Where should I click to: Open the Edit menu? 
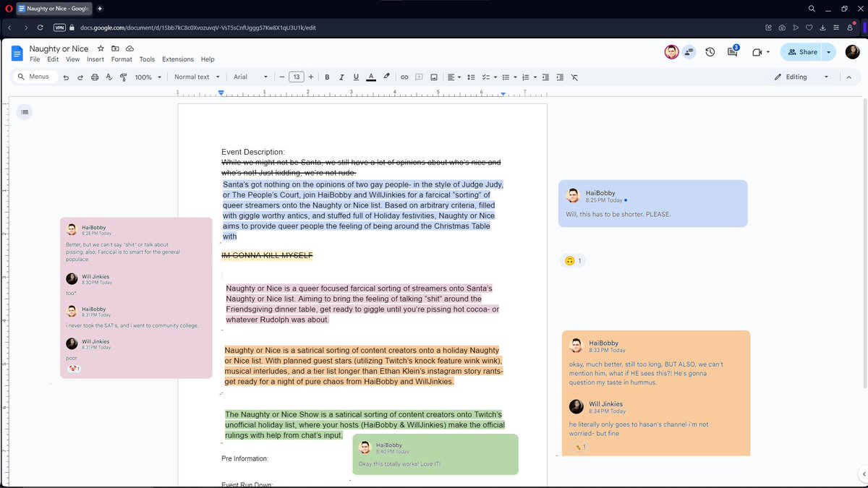coord(53,59)
